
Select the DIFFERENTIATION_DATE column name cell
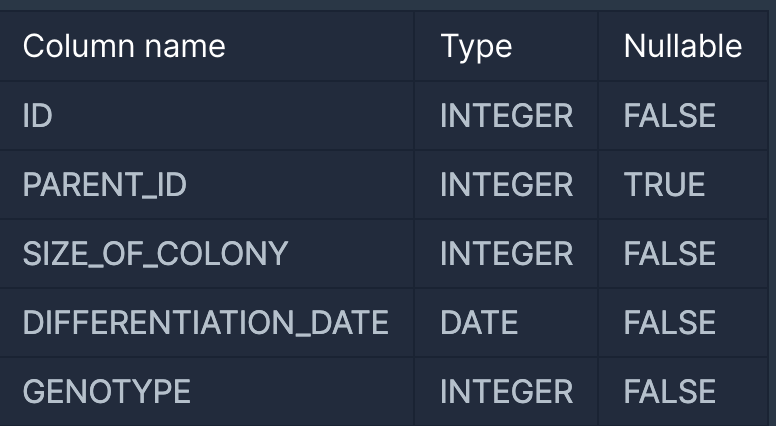pyautogui.click(x=205, y=323)
